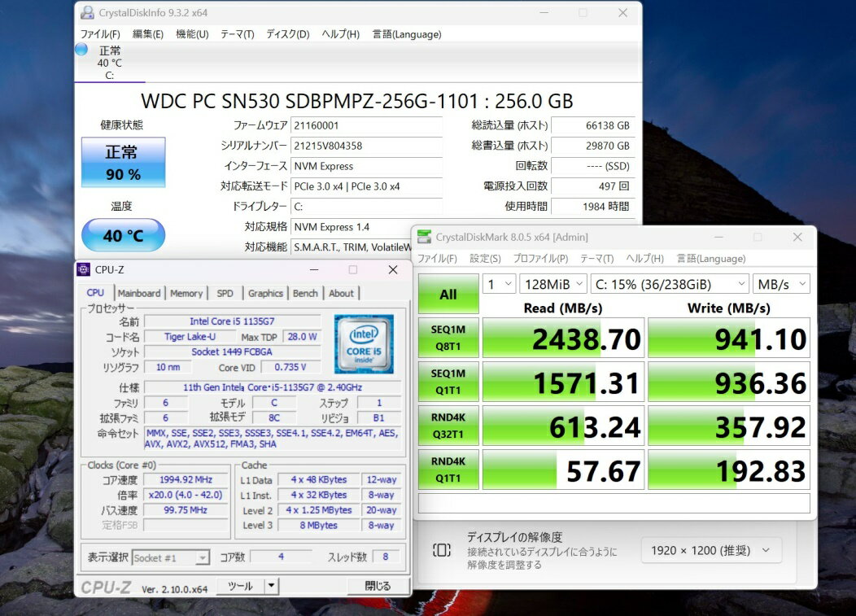Screen dimensions: 856x616
Task: Click the CPU-Z chip icon in title bar
Action: click(x=84, y=269)
